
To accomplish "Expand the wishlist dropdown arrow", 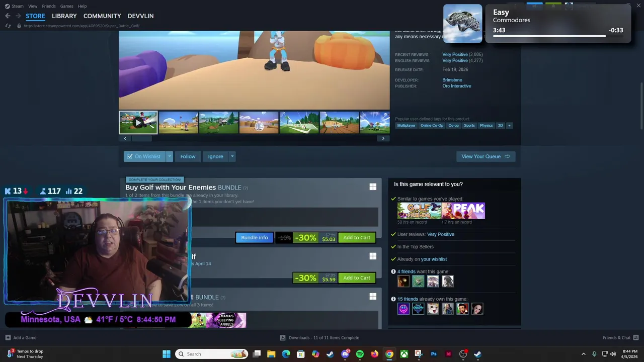I will (x=170, y=156).
